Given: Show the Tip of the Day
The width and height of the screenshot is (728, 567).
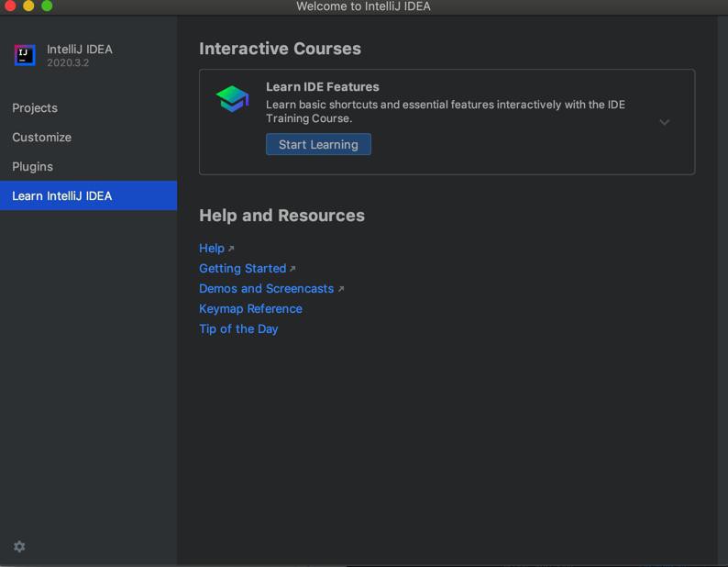Looking at the screenshot, I should coord(238,329).
